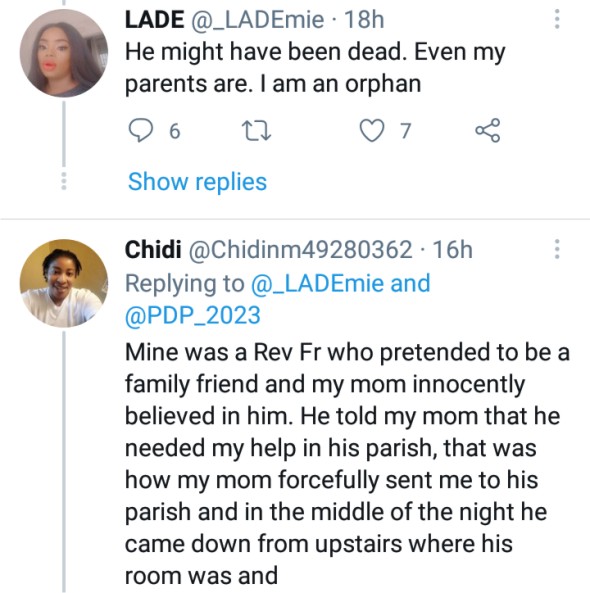The width and height of the screenshot is (590, 593).
Task: Open the 18h timestamp on LADE's tweet
Action: pos(364,20)
